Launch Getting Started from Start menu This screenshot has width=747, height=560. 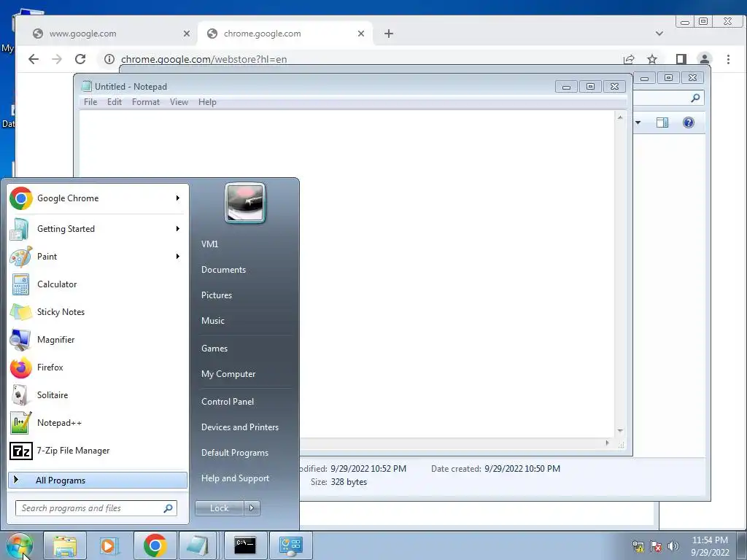[98, 229]
